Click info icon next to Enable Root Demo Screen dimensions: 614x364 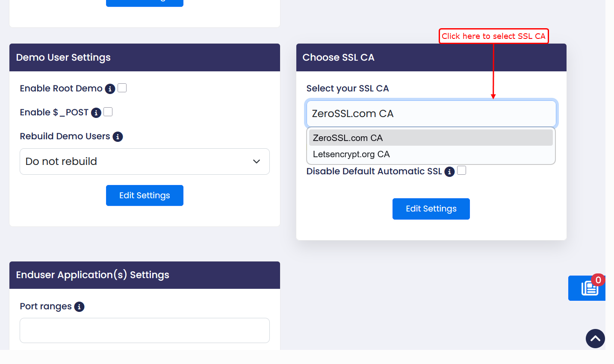pyautogui.click(x=110, y=89)
